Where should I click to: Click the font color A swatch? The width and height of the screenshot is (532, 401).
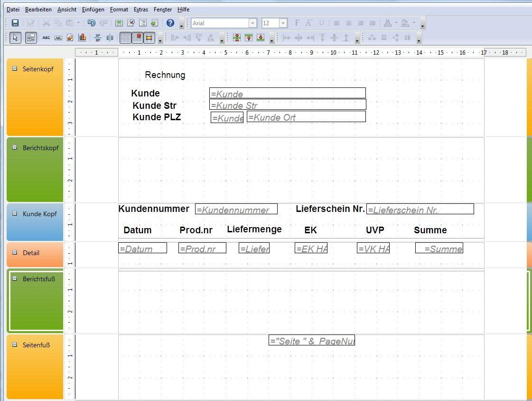pos(388,22)
